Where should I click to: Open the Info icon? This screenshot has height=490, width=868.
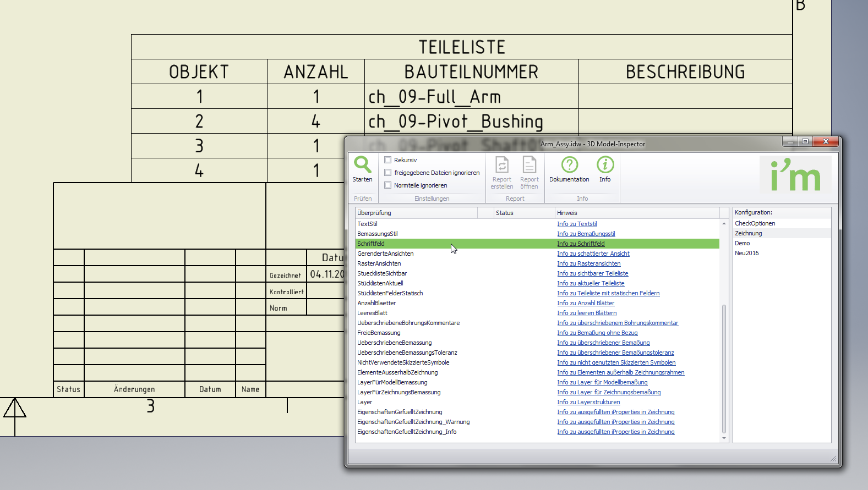point(605,164)
